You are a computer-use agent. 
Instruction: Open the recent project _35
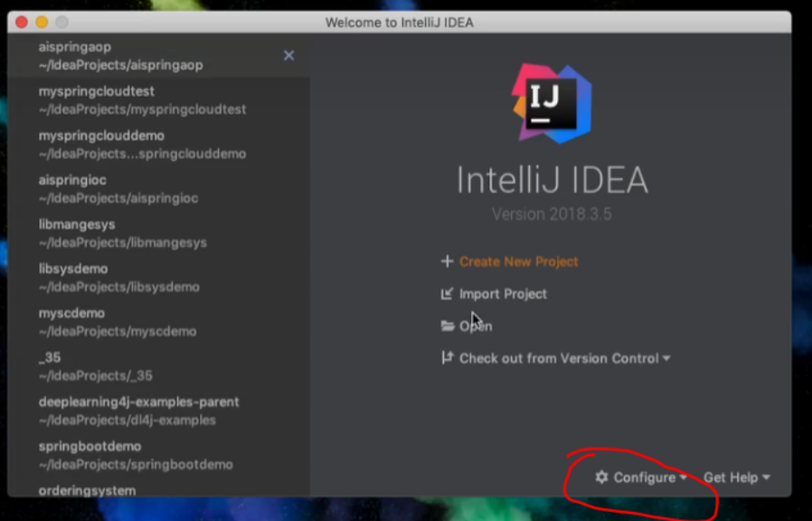[159, 366]
